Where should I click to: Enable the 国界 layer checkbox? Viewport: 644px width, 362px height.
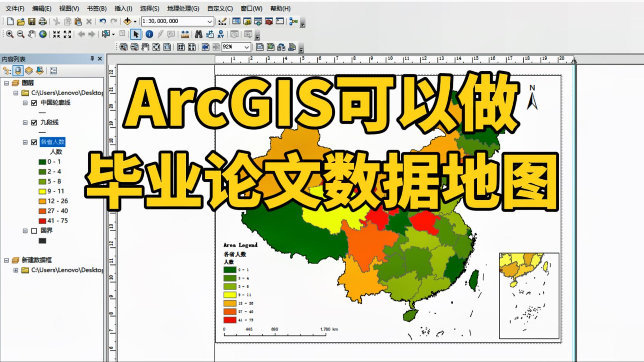34,231
